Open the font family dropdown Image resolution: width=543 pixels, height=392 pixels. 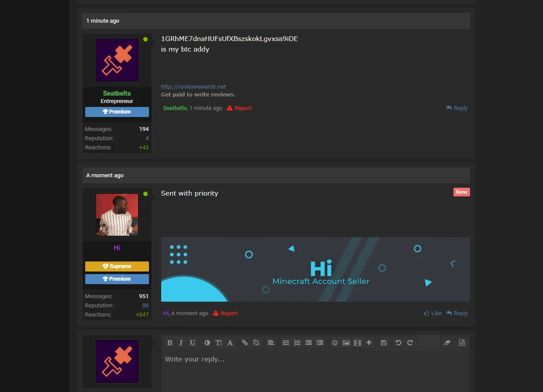(x=230, y=343)
